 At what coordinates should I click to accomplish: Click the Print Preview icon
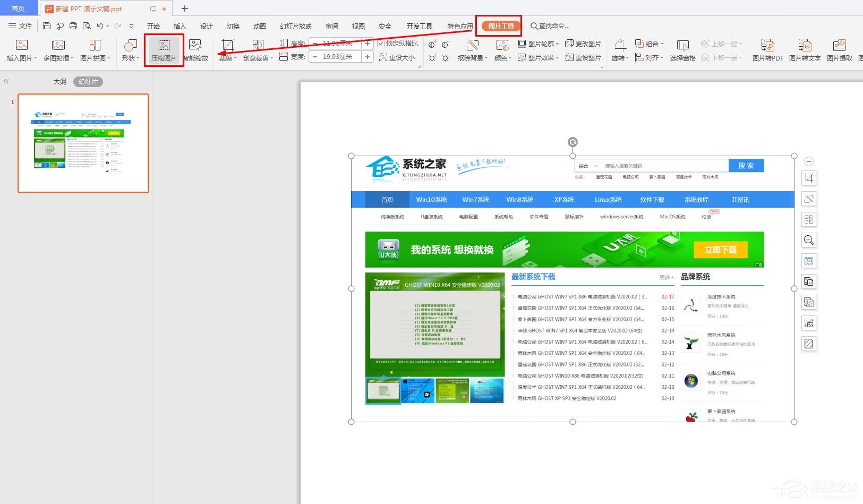point(87,26)
